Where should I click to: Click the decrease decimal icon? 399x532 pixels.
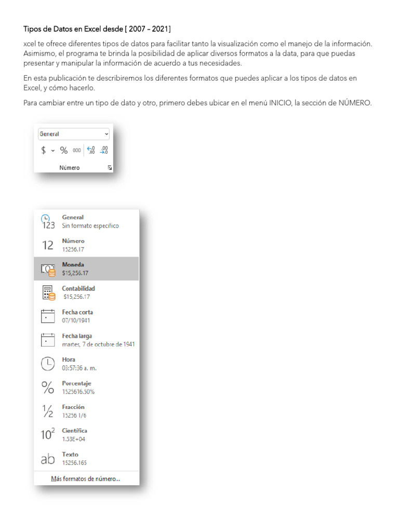pos(104,150)
